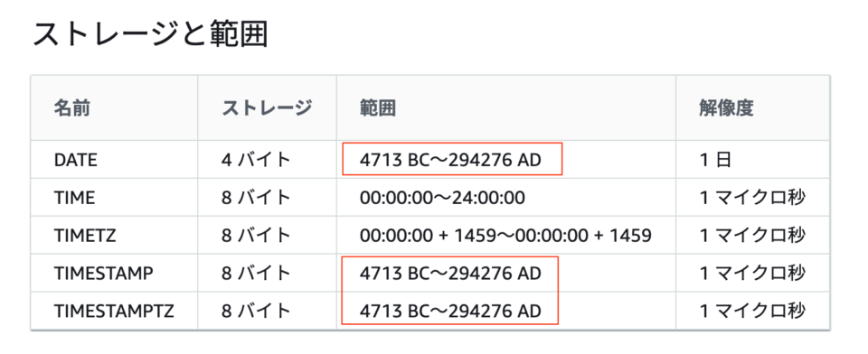Viewport: 868px width, 354px height.
Task: Click the TIME row 1 マイクロ秒 cell
Action: 752,198
